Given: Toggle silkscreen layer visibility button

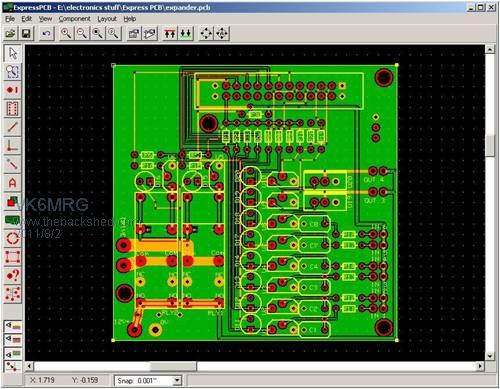Looking at the screenshot, I should pyautogui.click(x=13, y=326).
